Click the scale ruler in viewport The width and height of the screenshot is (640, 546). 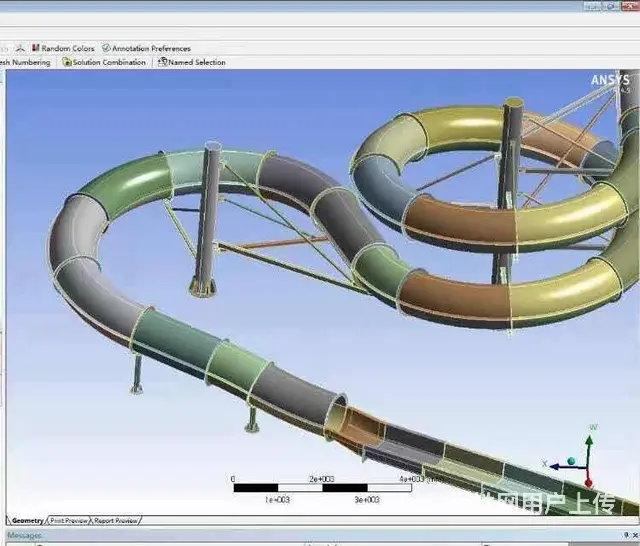pyautogui.click(x=322, y=488)
